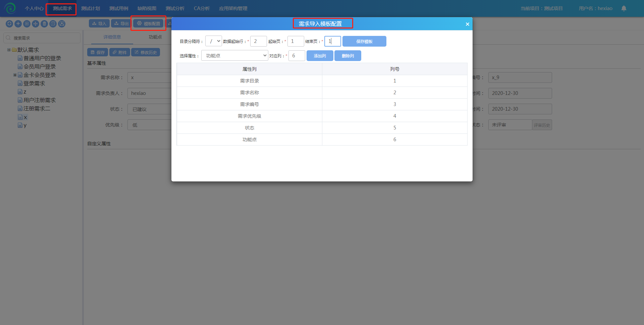Click the trash icon in tree toolbar
Viewport: 644px width, 325px height.
pyautogui.click(x=44, y=24)
